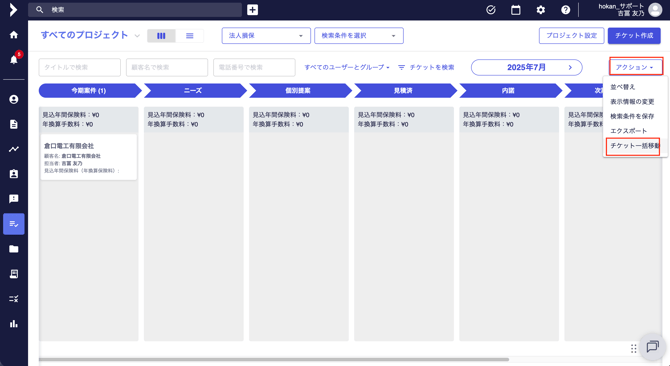Open the settings gear icon in header
Viewport: 670px width, 366px height.
(x=541, y=10)
